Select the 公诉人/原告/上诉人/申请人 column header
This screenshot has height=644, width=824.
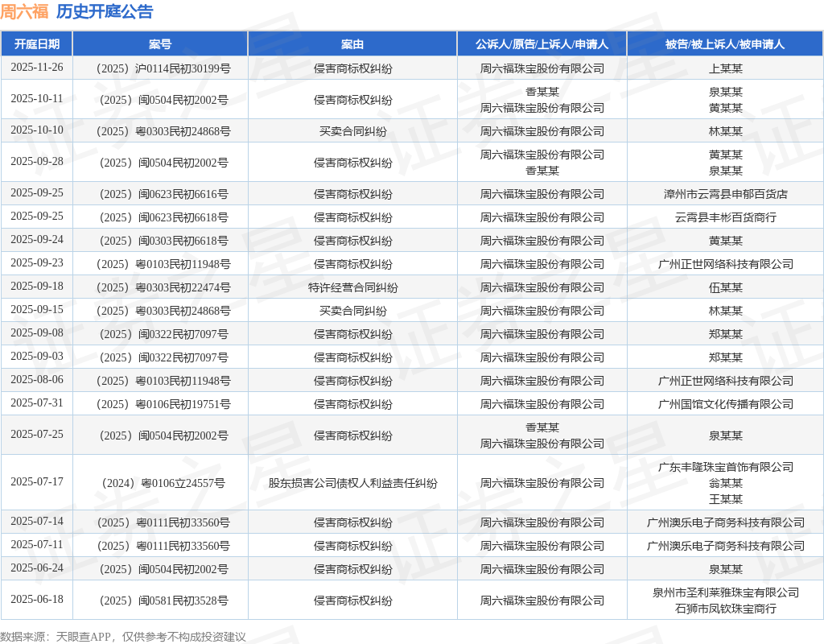[542, 44]
